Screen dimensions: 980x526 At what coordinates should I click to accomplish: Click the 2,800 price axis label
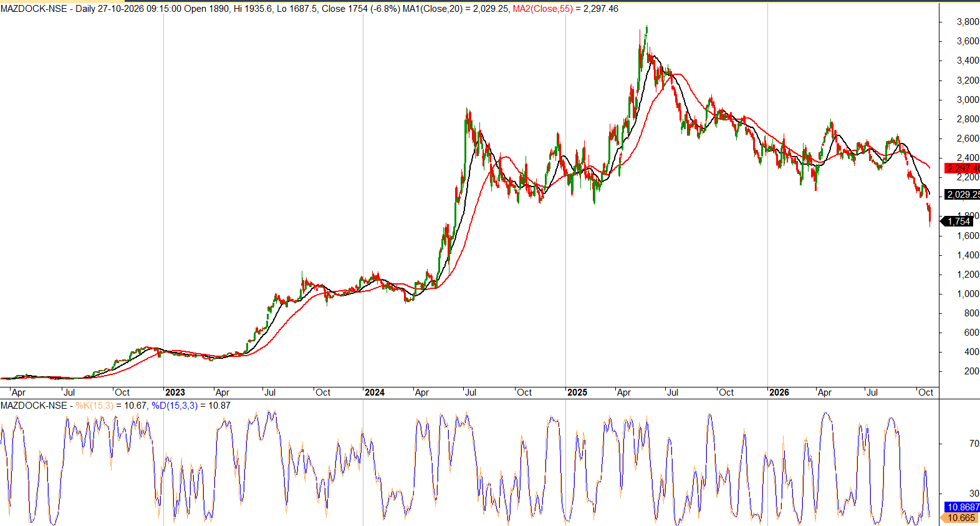[968, 119]
